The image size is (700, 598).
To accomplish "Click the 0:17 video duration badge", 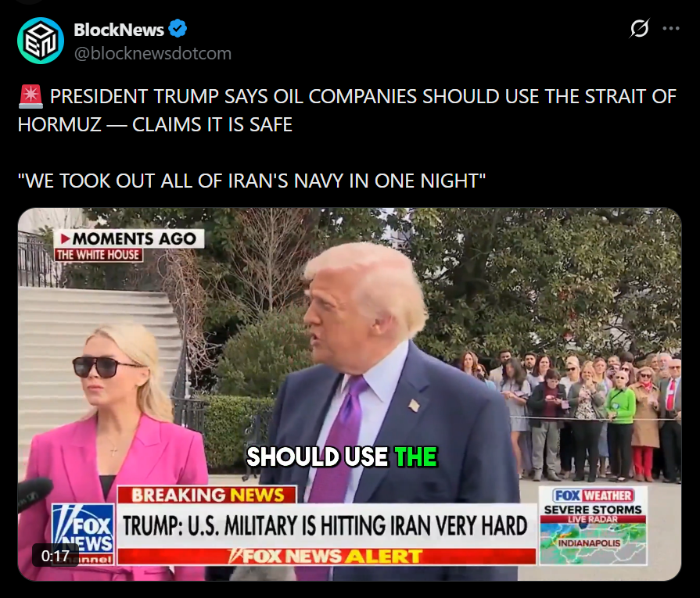I will pos(56,556).
